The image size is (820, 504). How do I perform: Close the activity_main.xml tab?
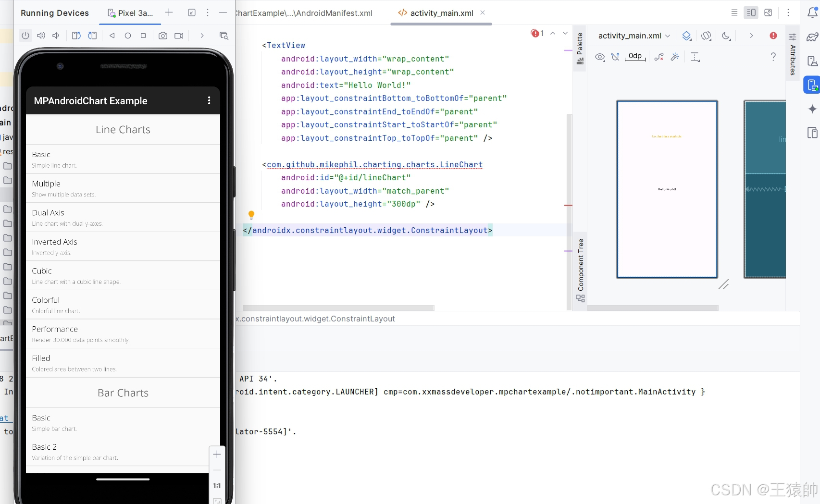(483, 13)
